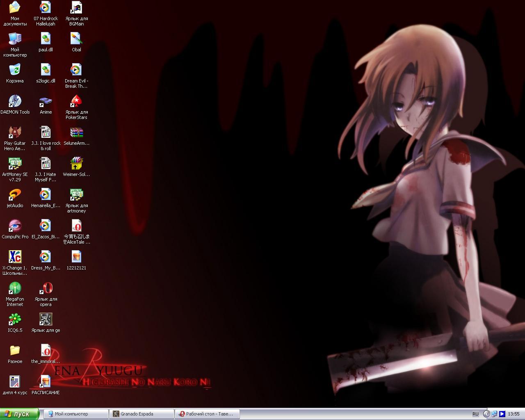Open the пуск Start menu
This screenshot has height=420, width=525.
[20, 414]
